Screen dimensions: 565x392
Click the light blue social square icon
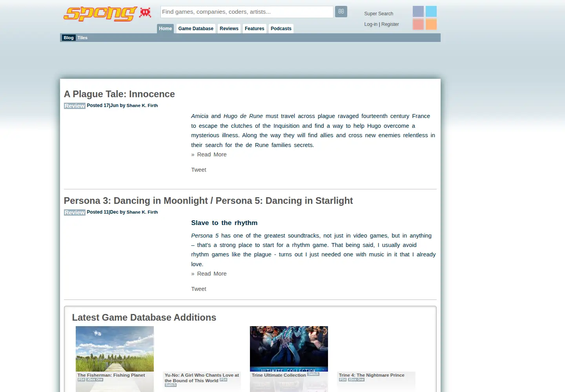431,11
